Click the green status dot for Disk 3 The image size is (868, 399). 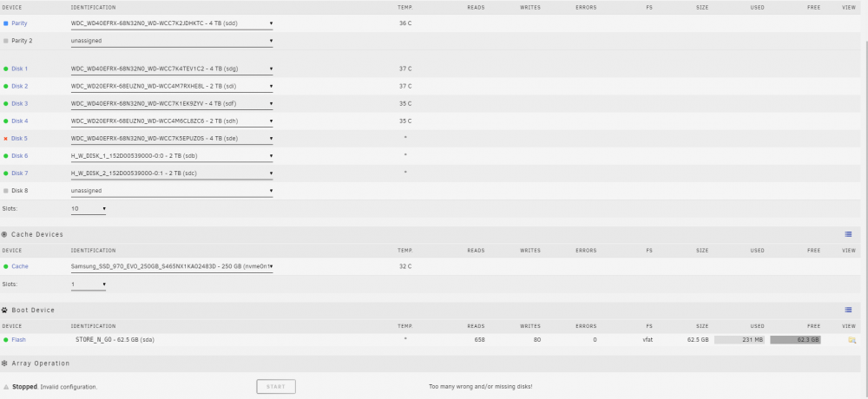pos(5,104)
